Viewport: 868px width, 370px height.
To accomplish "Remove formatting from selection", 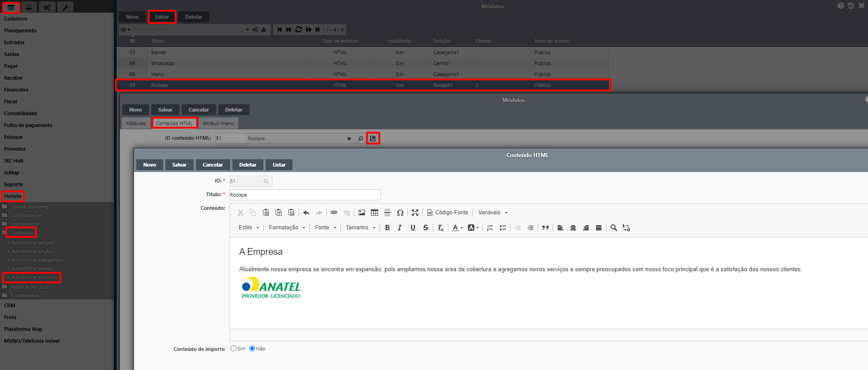I will point(441,228).
